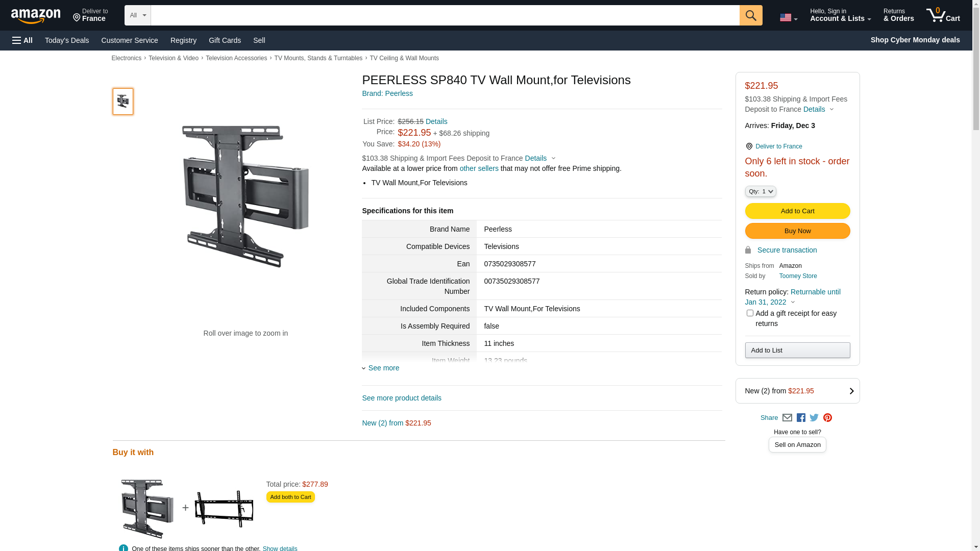
Task: Open the Amazon logo homepage
Action: click(x=36, y=16)
